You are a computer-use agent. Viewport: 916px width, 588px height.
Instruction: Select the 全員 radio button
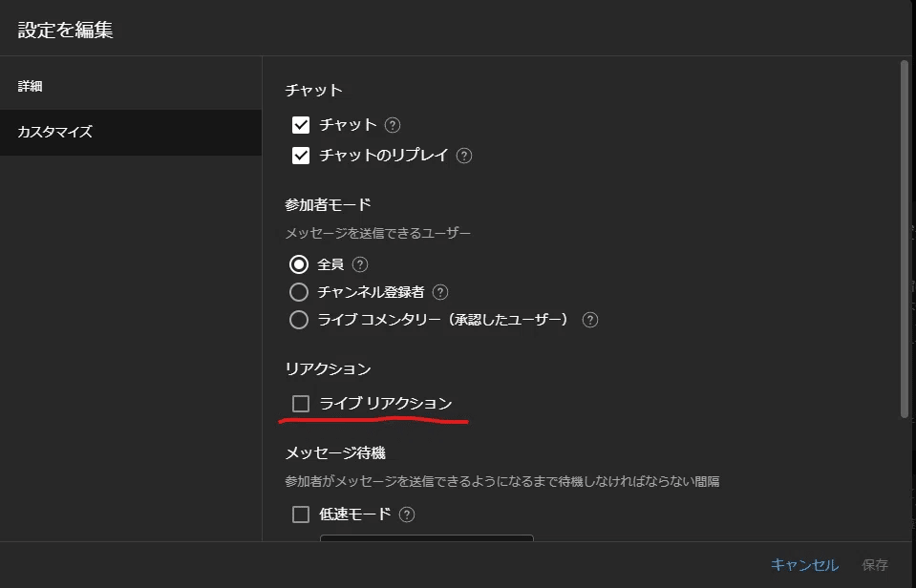tap(299, 264)
